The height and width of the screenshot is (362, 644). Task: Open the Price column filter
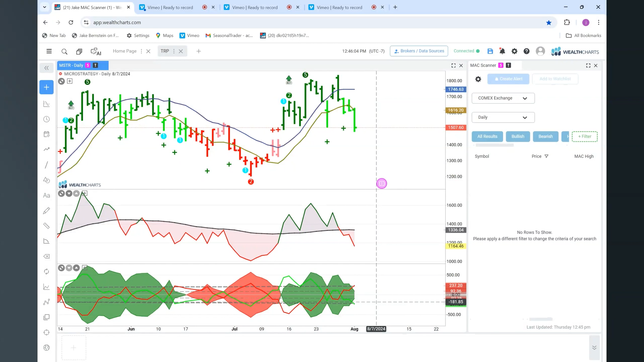click(x=546, y=156)
